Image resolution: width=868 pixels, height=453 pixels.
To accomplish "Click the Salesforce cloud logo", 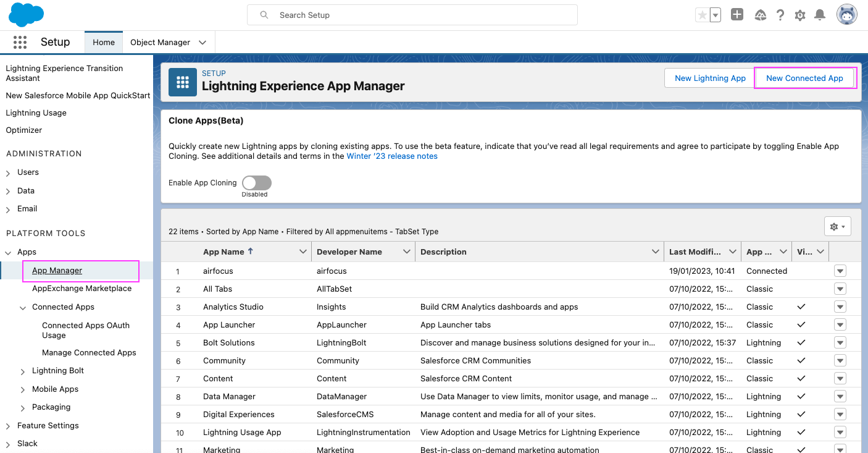I will pos(26,14).
